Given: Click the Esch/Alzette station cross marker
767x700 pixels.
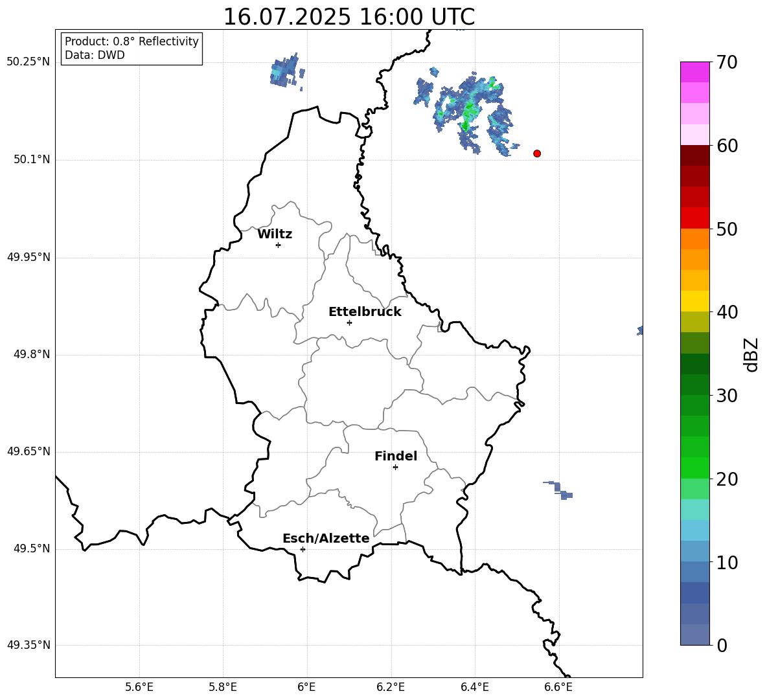Looking at the screenshot, I should pyautogui.click(x=303, y=549).
